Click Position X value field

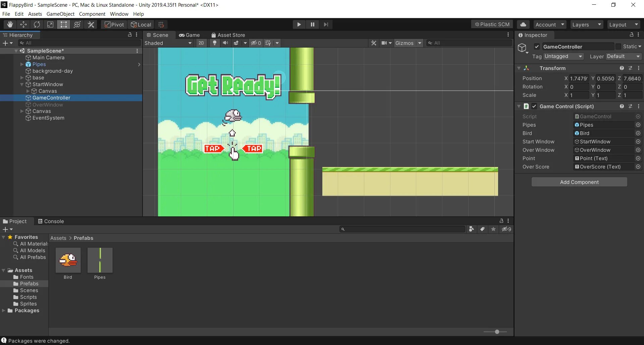coord(579,78)
